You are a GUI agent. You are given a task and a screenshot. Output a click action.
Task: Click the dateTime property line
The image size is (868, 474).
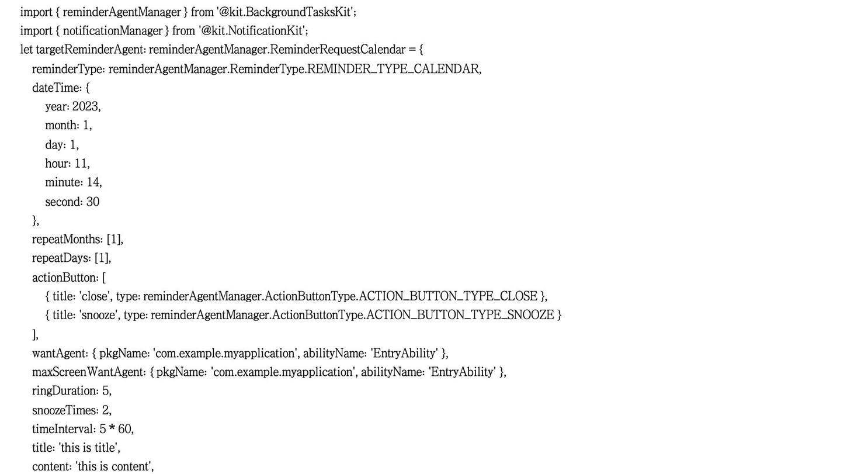pos(61,88)
